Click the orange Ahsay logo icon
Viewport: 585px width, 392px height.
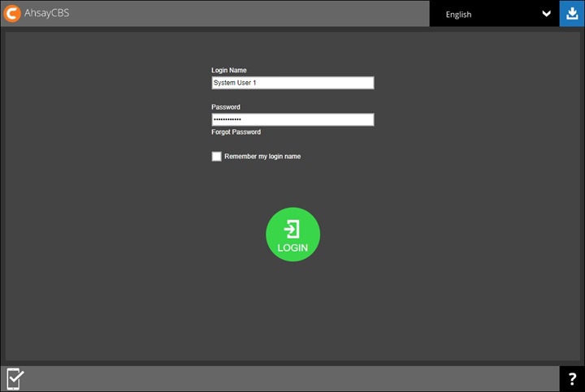tap(12, 14)
